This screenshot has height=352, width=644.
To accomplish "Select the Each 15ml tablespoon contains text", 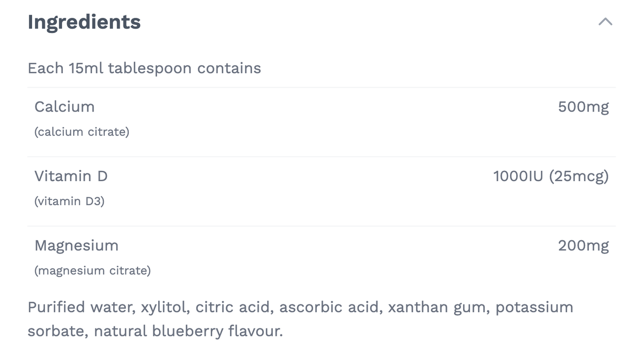I will pos(144,68).
